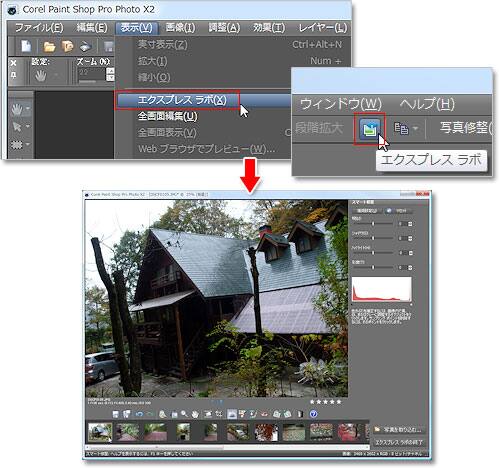This screenshot has width=499, height=468.
Task: Click the filmstrip horizontal scrollbar
Action: pos(227,447)
